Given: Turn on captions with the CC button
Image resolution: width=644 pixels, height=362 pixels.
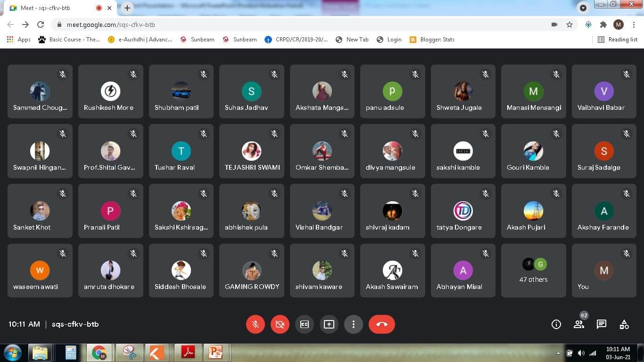Looking at the screenshot, I should [x=305, y=324].
